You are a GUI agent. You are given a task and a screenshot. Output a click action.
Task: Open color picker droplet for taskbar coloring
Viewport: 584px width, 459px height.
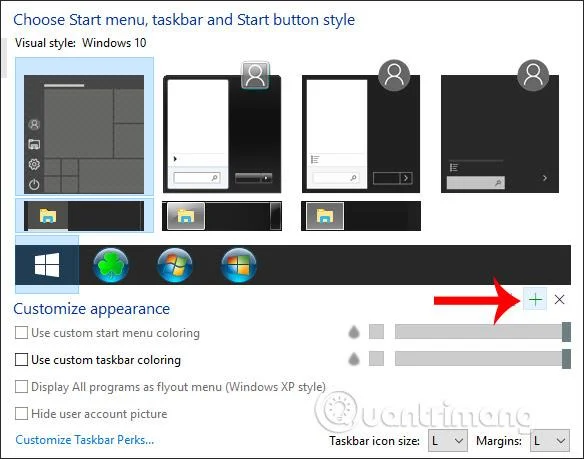(x=354, y=359)
